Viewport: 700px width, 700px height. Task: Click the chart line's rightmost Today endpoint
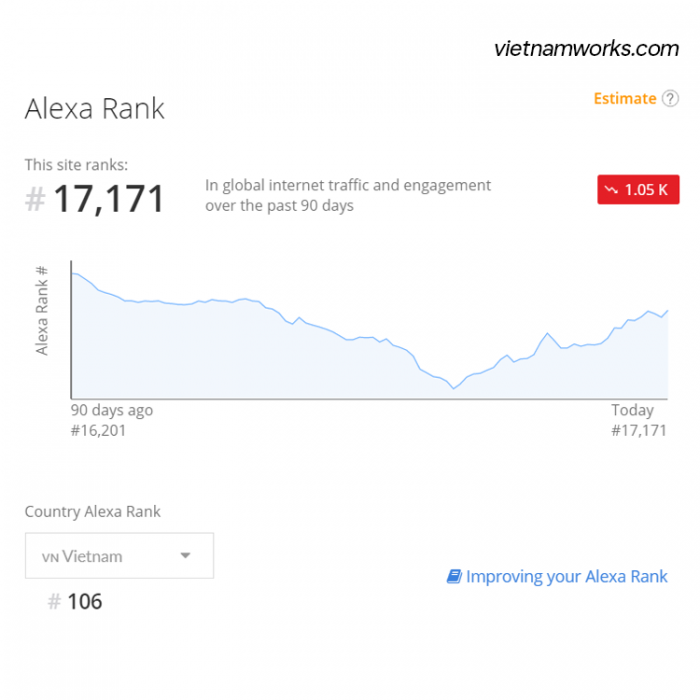click(667, 311)
